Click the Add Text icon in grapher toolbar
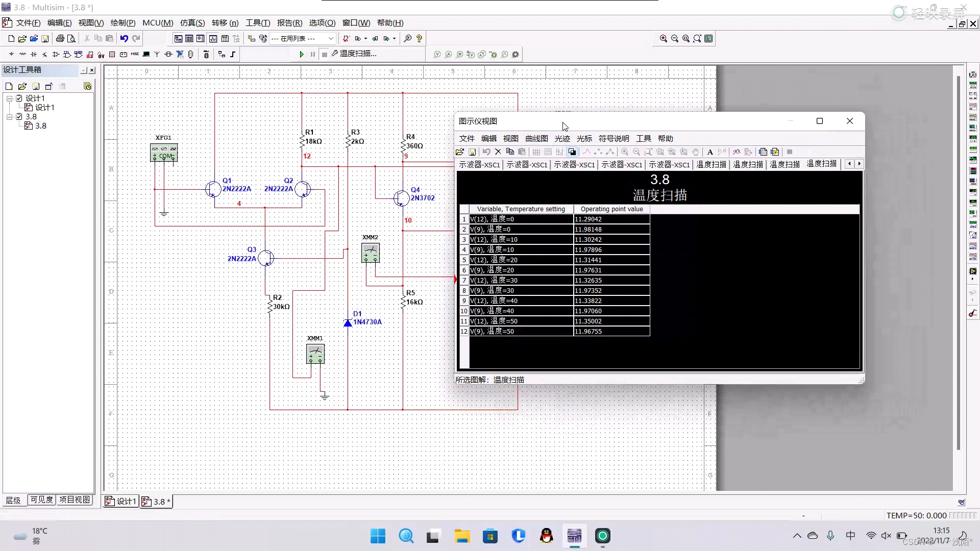Screen dimensions: 980x551 (709, 152)
